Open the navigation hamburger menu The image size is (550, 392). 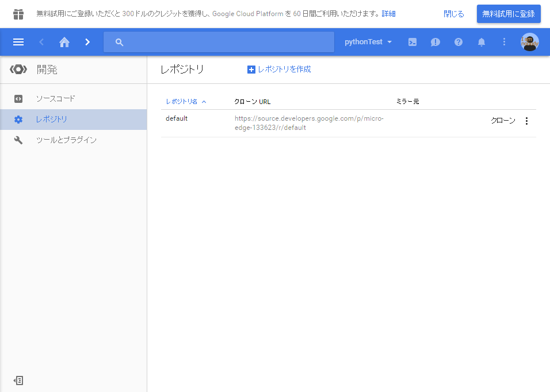point(19,41)
